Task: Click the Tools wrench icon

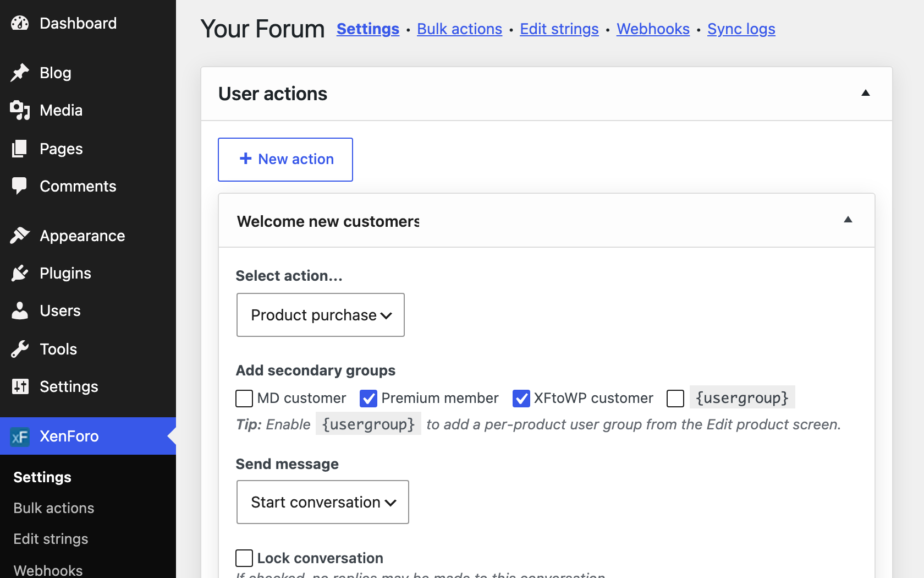Action: tap(20, 349)
